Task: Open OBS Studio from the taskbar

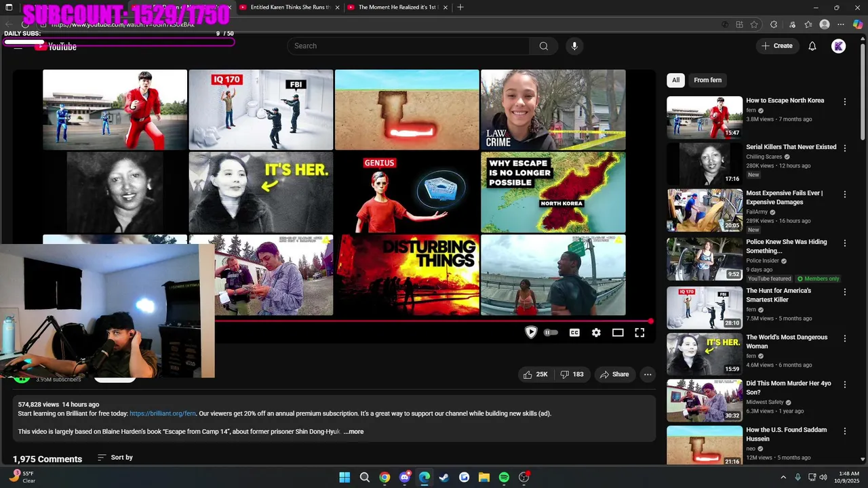Action: [x=524, y=477]
